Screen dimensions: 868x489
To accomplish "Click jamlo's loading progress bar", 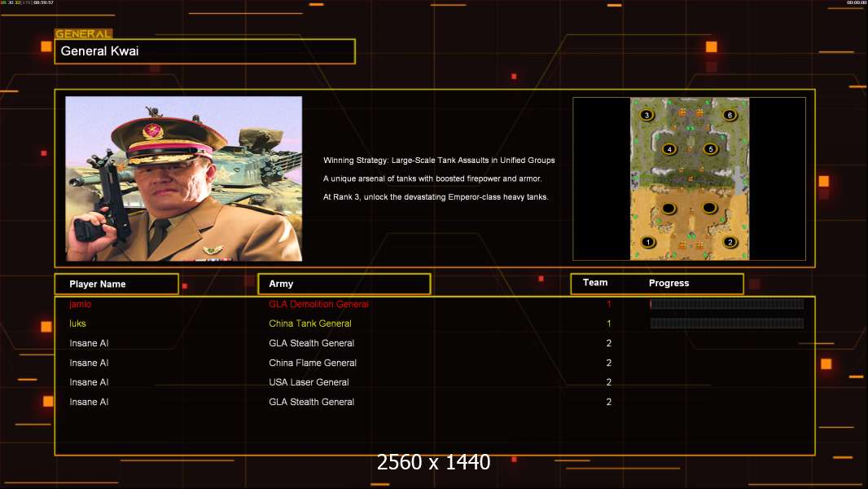I will [727, 303].
